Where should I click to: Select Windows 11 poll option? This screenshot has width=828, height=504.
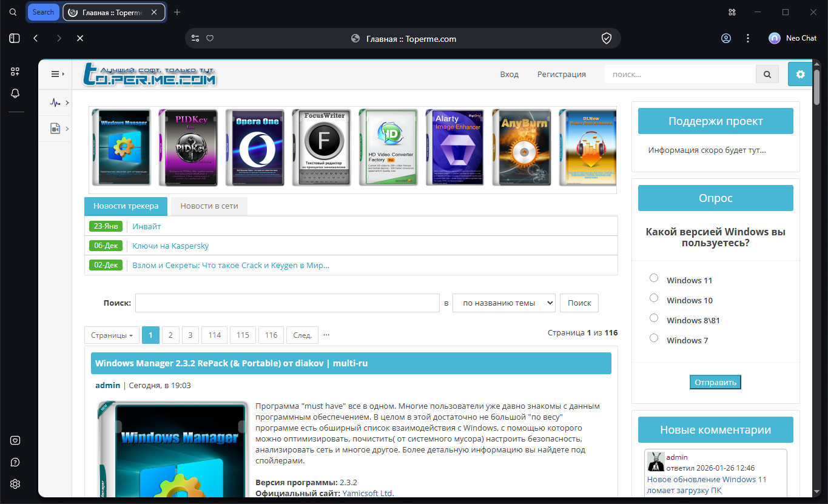click(654, 278)
